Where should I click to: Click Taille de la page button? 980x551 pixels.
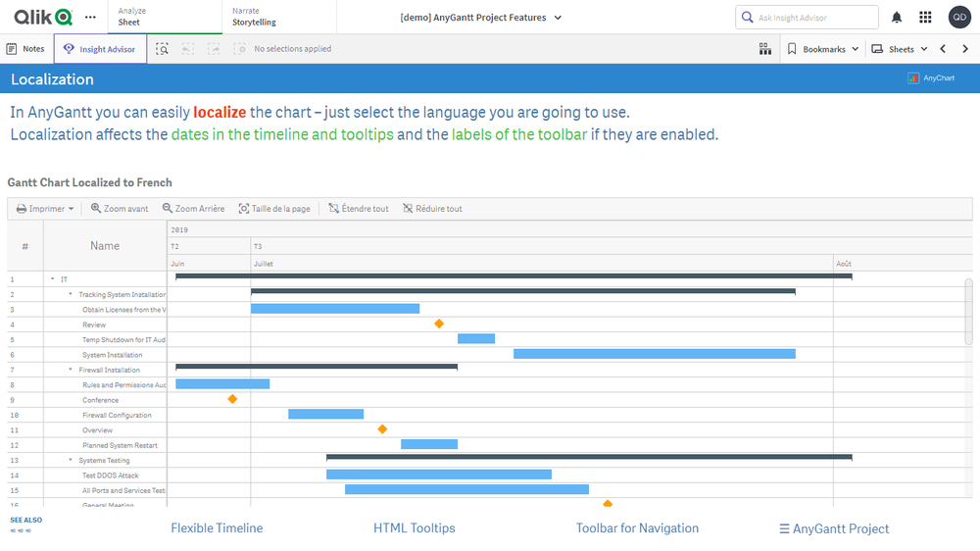coord(274,209)
